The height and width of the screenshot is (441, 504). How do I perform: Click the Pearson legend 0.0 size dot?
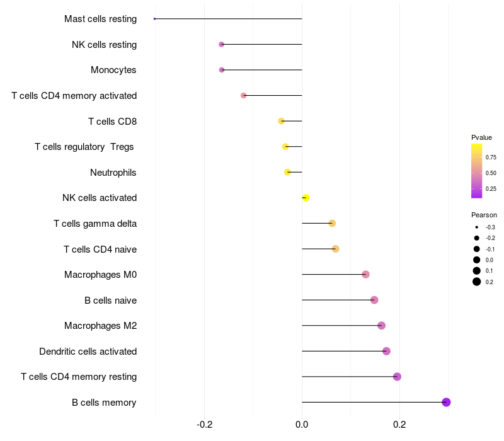click(476, 260)
